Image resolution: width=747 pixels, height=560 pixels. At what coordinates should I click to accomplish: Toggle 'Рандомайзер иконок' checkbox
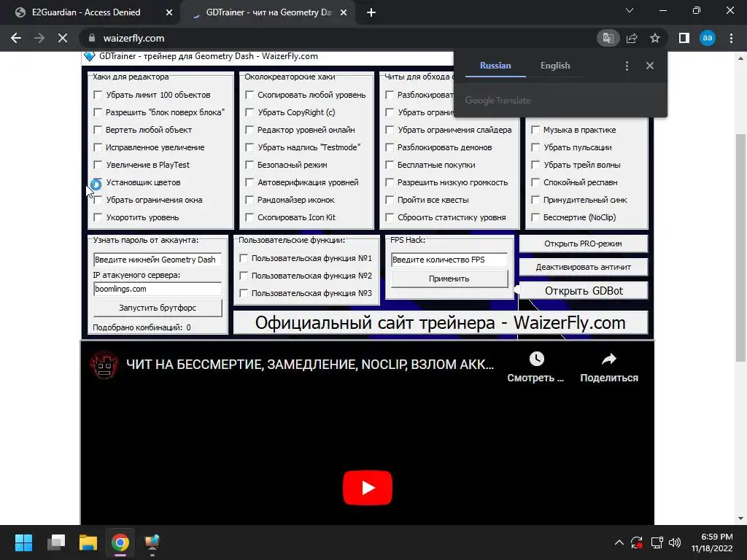[x=249, y=200]
